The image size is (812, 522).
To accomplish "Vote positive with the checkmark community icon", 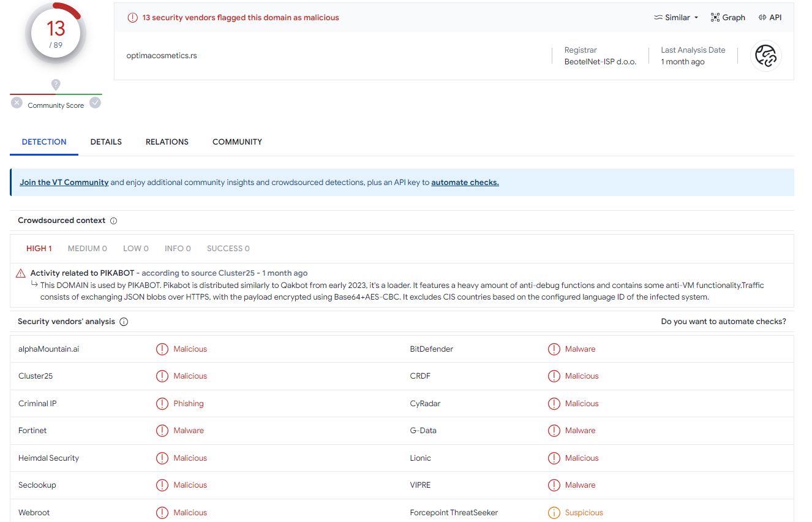I will click(95, 103).
